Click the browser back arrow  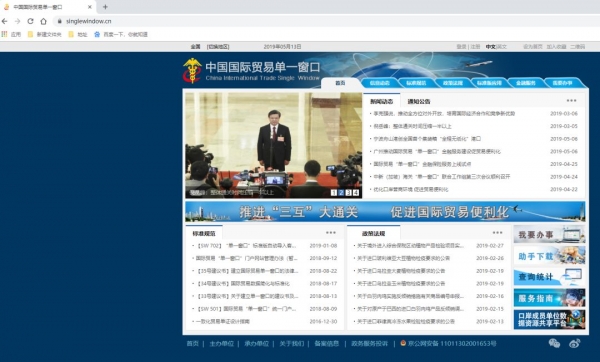click(5, 21)
